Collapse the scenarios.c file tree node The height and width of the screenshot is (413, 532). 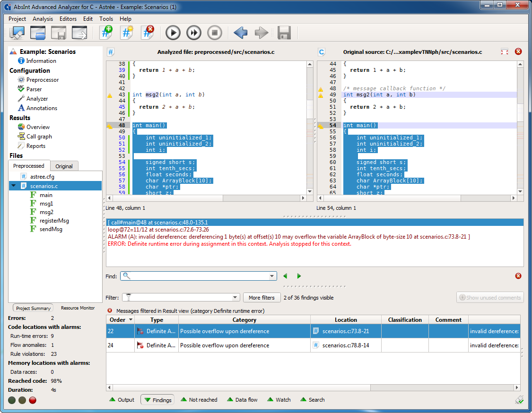click(x=14, y=186)
